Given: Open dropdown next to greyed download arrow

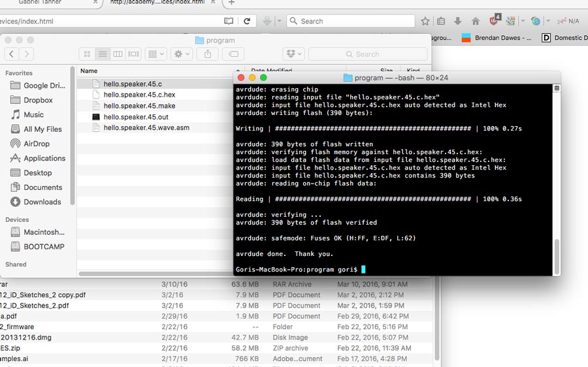Looking at the screenshot, I should [279, 21].
